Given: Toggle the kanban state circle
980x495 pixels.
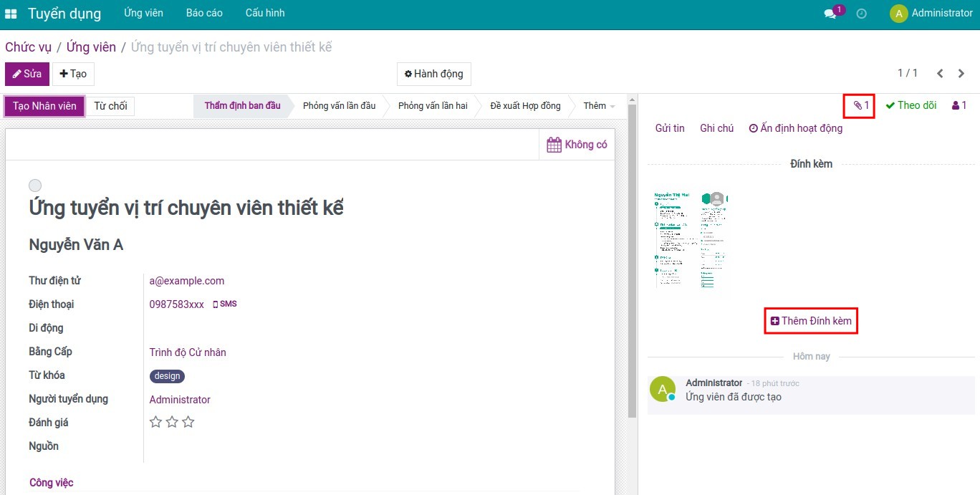Looking at the screenshot, I should click(35, 185).
